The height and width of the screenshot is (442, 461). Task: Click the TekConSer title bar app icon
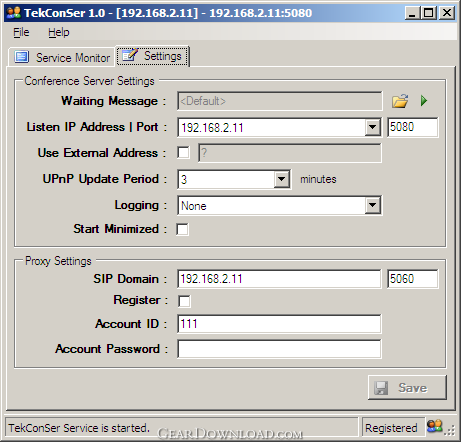14,13
